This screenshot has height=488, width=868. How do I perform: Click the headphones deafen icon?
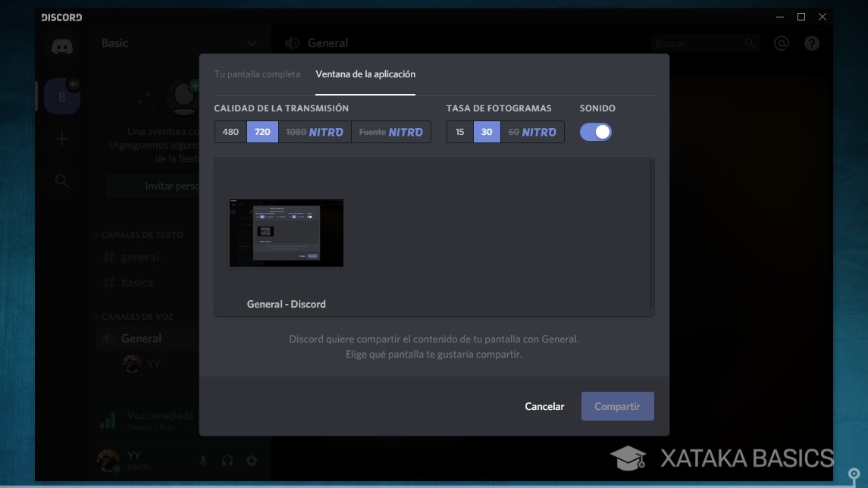(x=227, y=460)
